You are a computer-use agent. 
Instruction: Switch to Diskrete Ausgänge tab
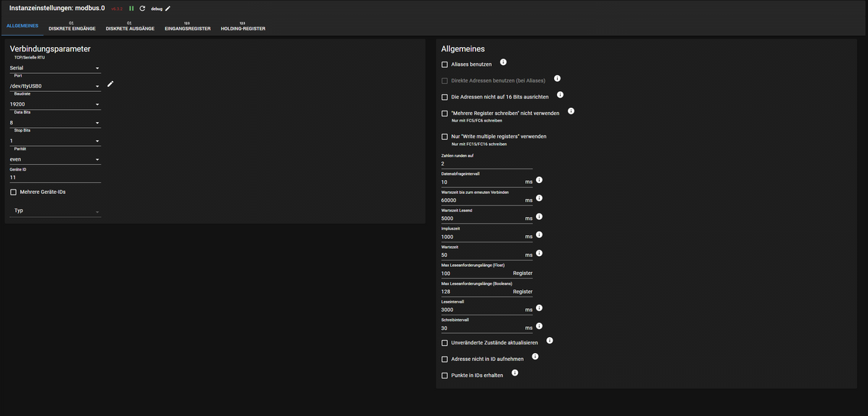pos(129,27)
